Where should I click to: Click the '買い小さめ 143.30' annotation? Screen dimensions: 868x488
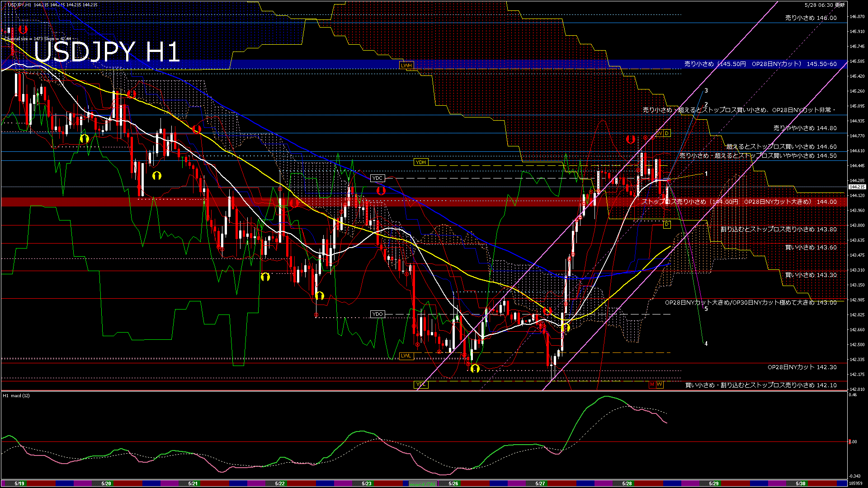coord(811,275)
